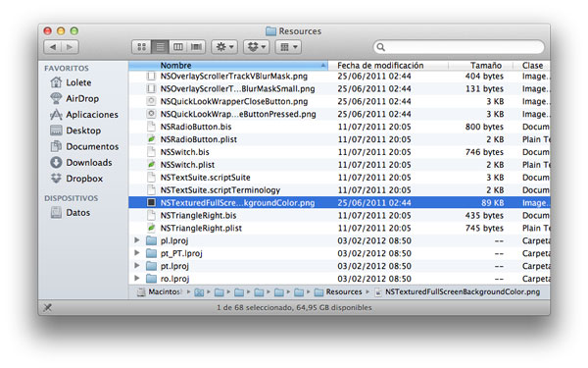The image size is (588, 368).
Task: Select NSRadioButton.plist file
Action: pos(198,139)
